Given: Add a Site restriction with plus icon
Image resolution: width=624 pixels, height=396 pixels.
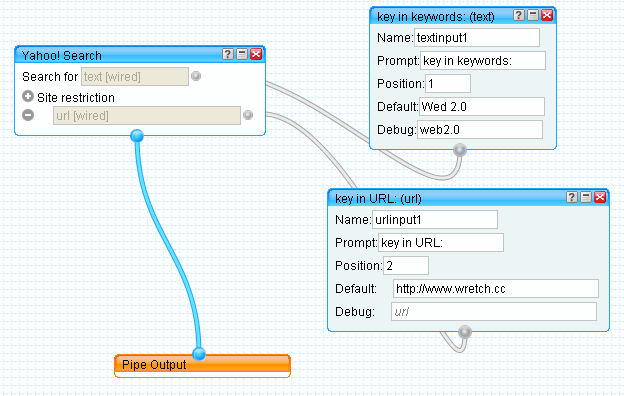Looking at the screenshot, I should tap(28, 96).
